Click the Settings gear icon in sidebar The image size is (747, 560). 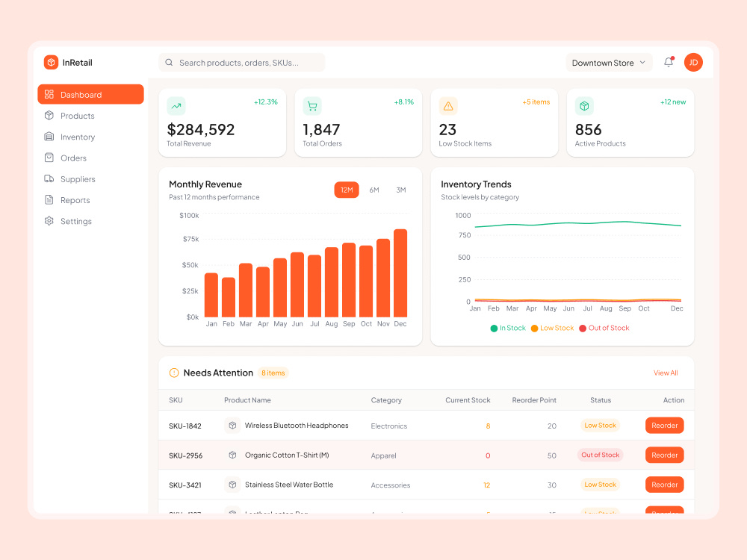pyautogui.click(x=49, y=220)
